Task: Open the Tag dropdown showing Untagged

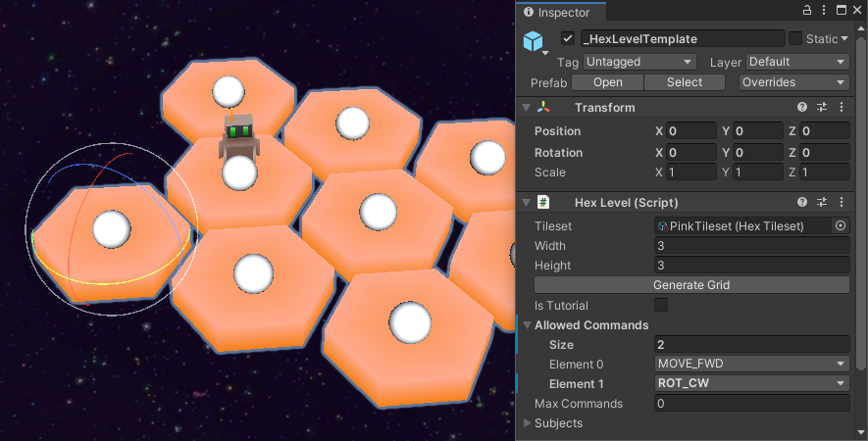Action: pos(639,62)
